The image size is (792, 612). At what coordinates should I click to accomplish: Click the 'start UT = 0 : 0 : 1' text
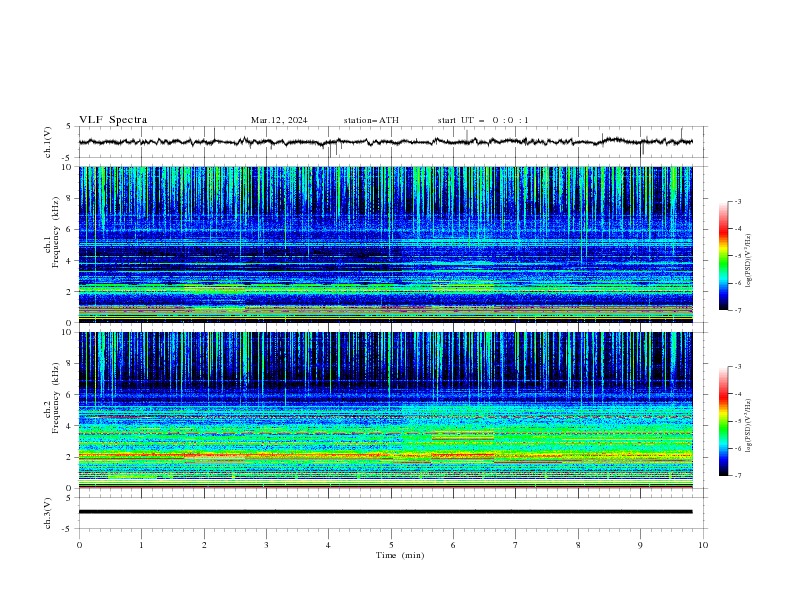[483, 120]
